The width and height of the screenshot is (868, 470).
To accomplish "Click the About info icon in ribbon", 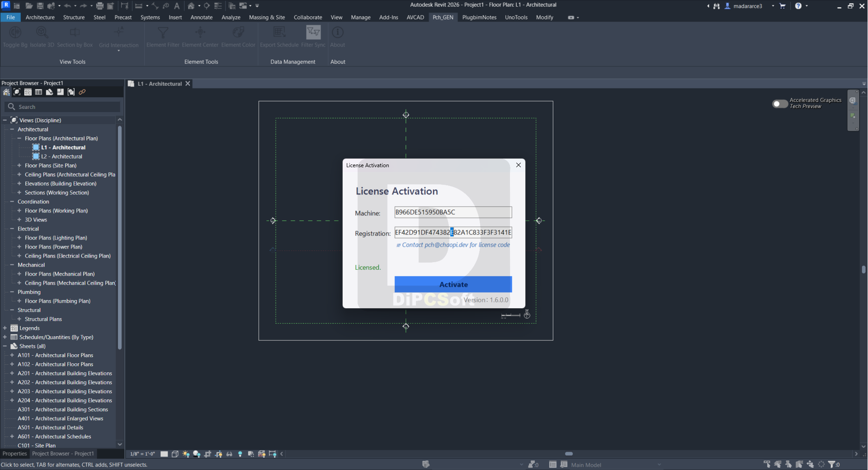I will 338,33.
